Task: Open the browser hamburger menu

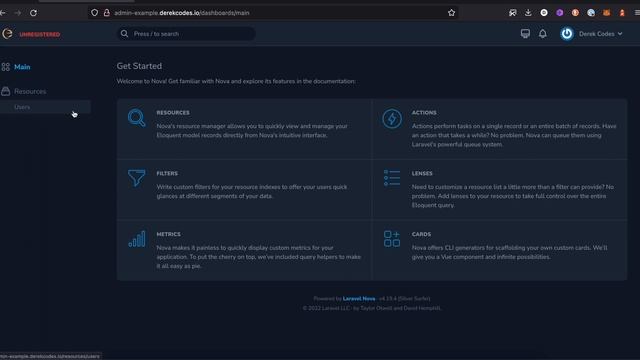Action: pos(637,13)
